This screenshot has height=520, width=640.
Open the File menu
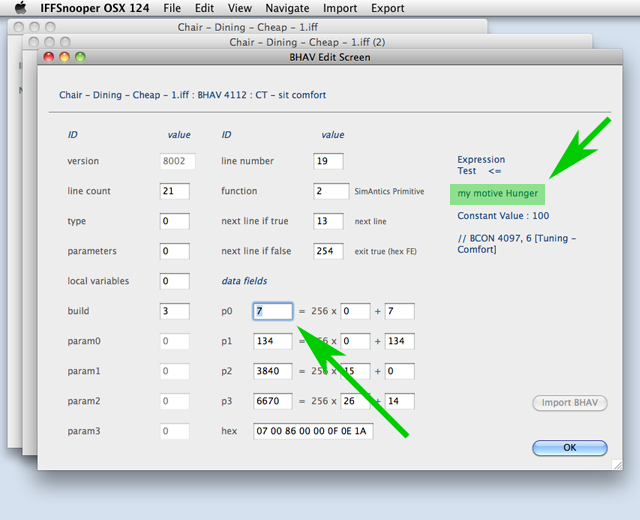[172, 8]
